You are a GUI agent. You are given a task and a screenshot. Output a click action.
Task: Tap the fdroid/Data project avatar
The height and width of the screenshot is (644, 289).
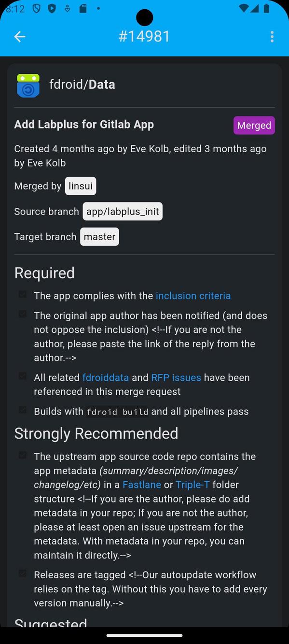point(28,85)
